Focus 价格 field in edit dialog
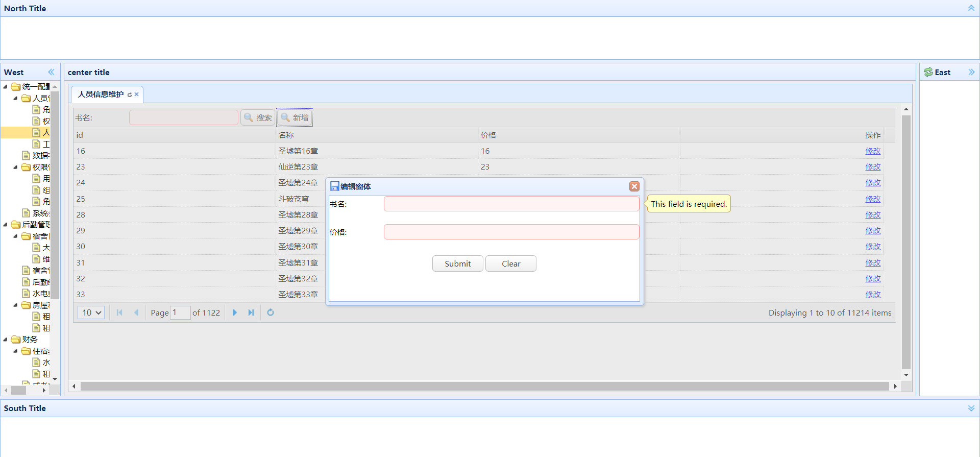Screen dimensions: 980x457 pos(511,232)
